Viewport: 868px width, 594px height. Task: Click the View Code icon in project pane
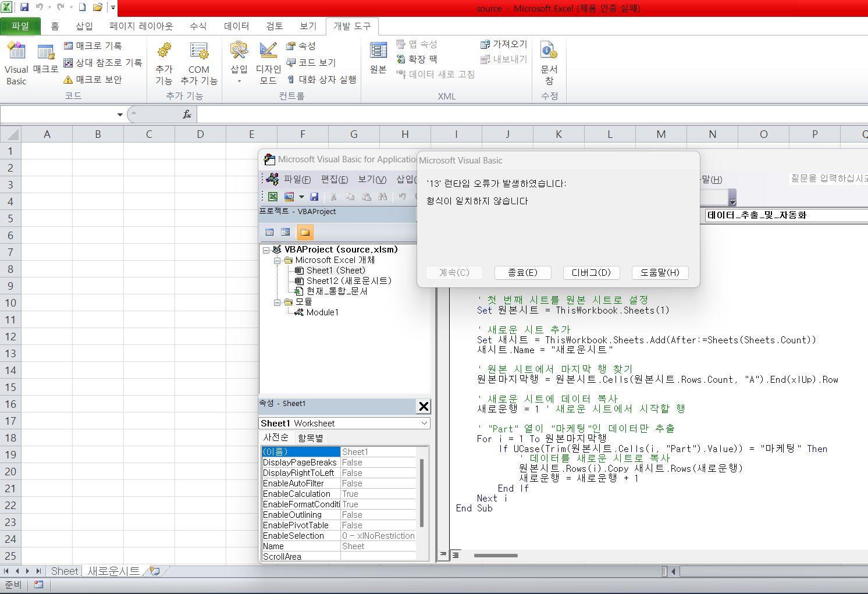[x=269, y=232]
